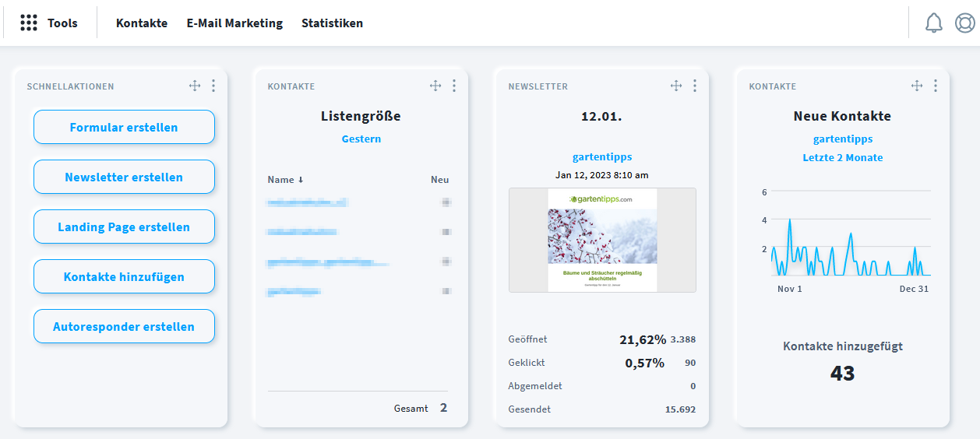Click move handle on Neue Kontakte widget
The width and height of the screenshot is (980, 439).
pyautogui.click(x=917, y=86)
